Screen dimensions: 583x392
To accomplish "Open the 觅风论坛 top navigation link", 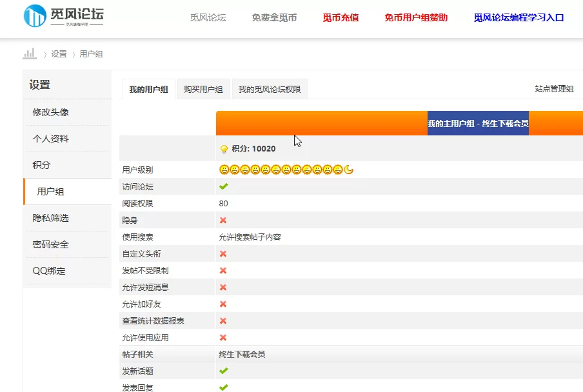I will (208, 17).
